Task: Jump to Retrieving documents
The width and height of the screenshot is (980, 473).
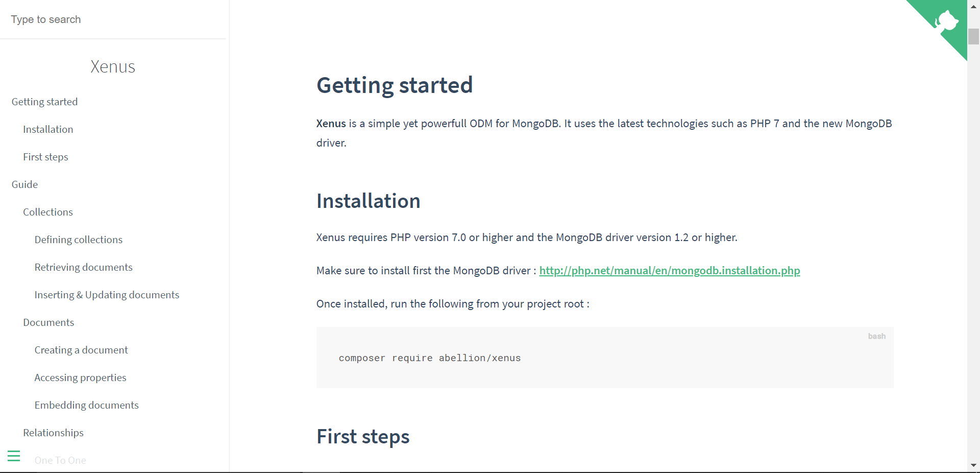Action: point(84,267)
